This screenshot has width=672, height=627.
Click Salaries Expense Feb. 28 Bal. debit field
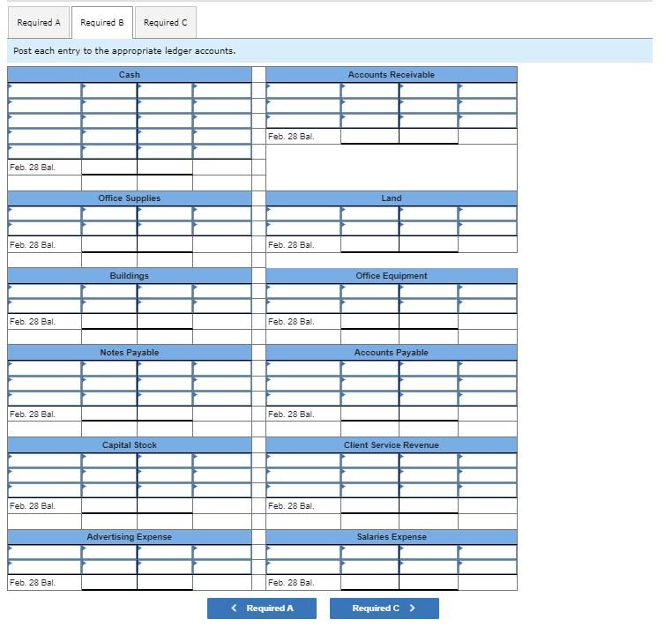tap(370, 582)
